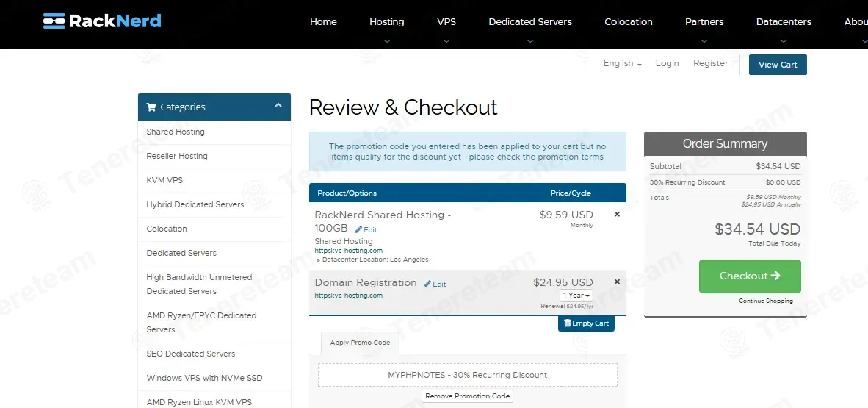The height and width of the screenshot is (408, 868).
Task: Click the Review & Checkout heading
Action: pos(403,107)
